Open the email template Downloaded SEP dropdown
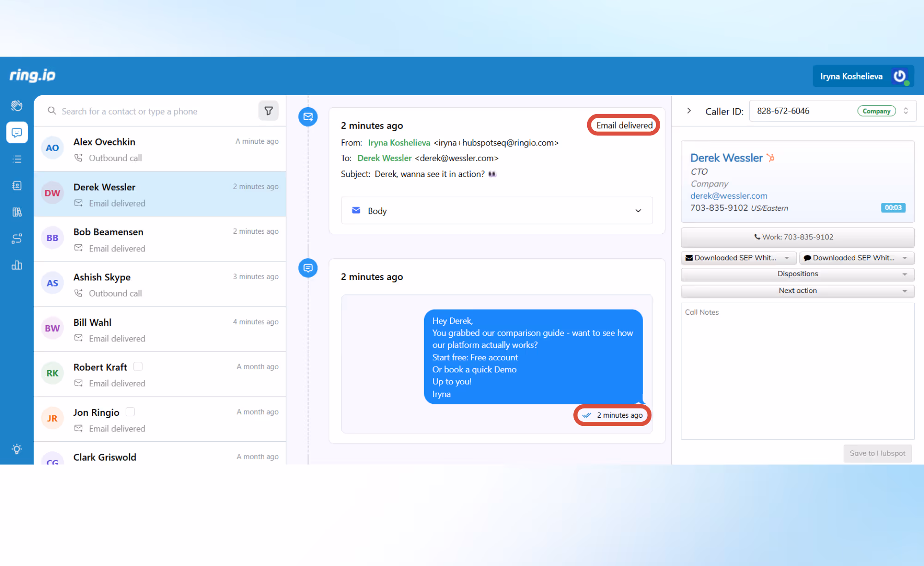The image size is (924, 566). 738,258
